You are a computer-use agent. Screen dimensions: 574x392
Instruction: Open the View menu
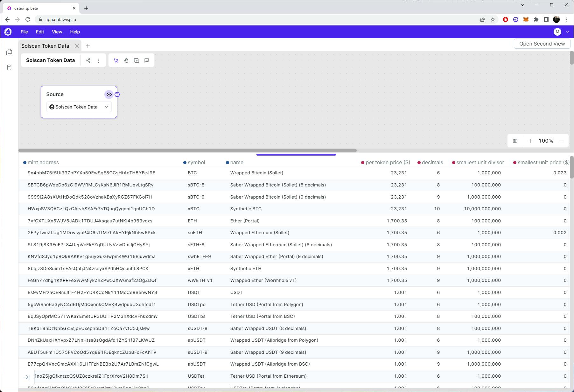57,32
